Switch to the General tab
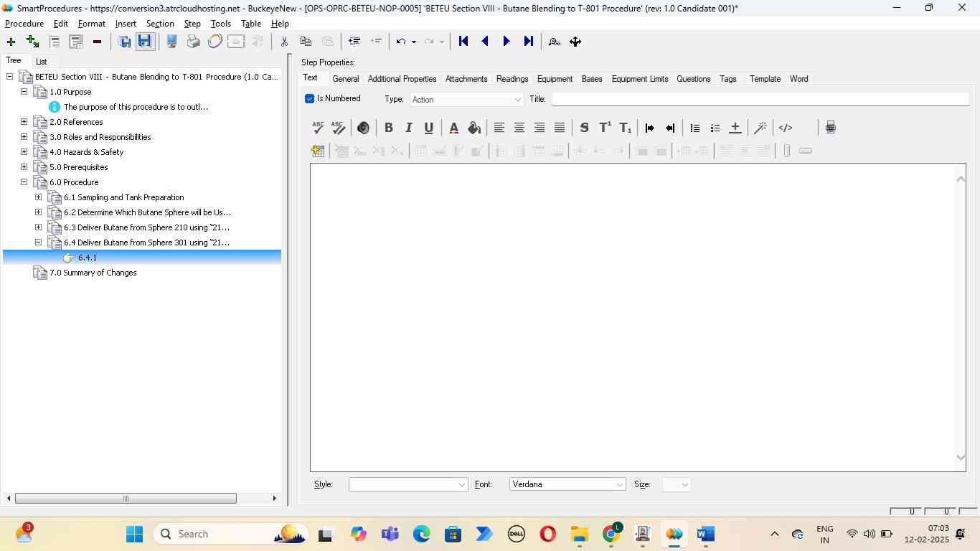This screenshot has height=551, width=980. 345,79
